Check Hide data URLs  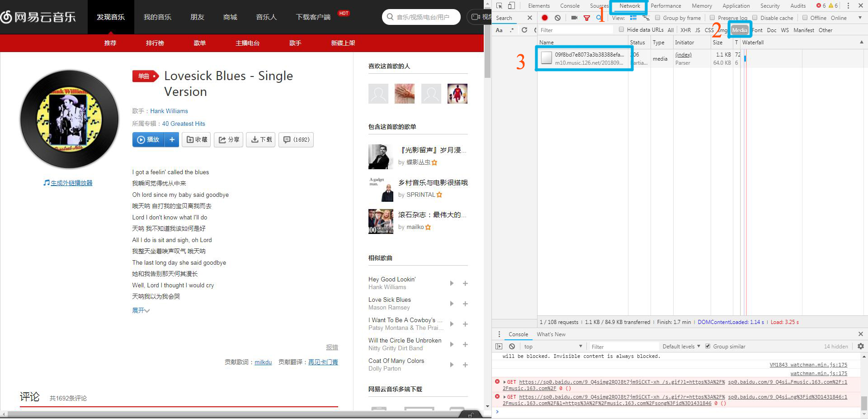click(x=622, y=29)
